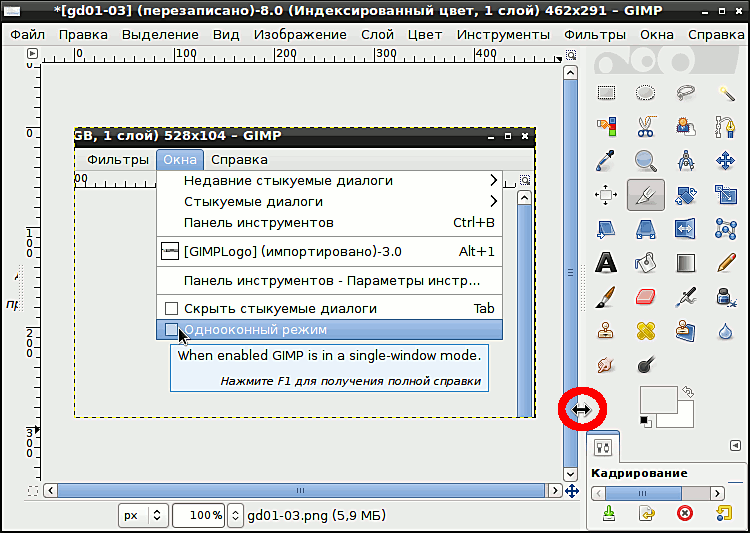Pick the Heal bandage tool
The image size is (750, 533).
click(645, 331)
